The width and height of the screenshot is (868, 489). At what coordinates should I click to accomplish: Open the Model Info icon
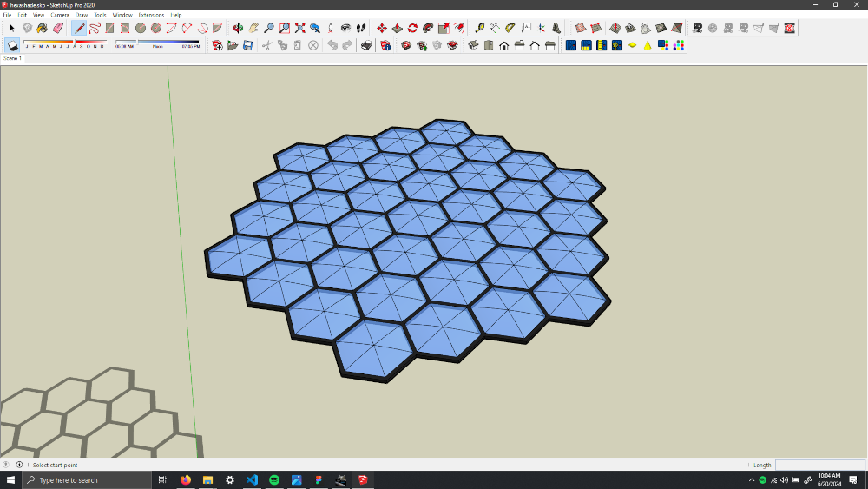(386, 45)
